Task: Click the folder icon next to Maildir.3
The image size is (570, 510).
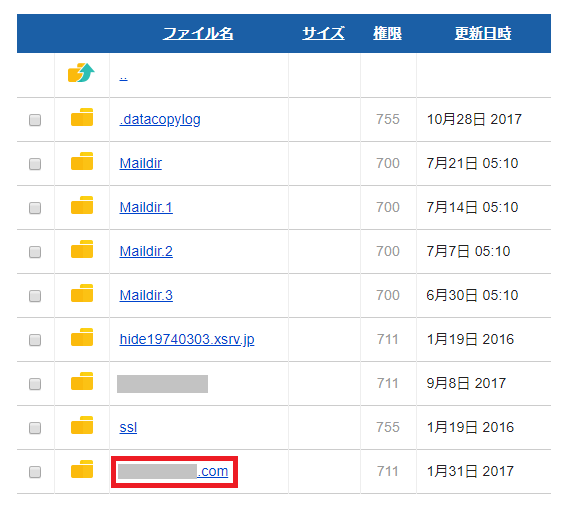Action: click(82, 293)
